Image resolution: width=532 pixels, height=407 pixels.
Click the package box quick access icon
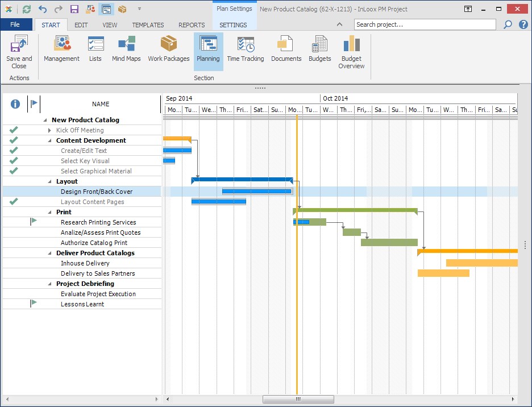pos(122,9)
